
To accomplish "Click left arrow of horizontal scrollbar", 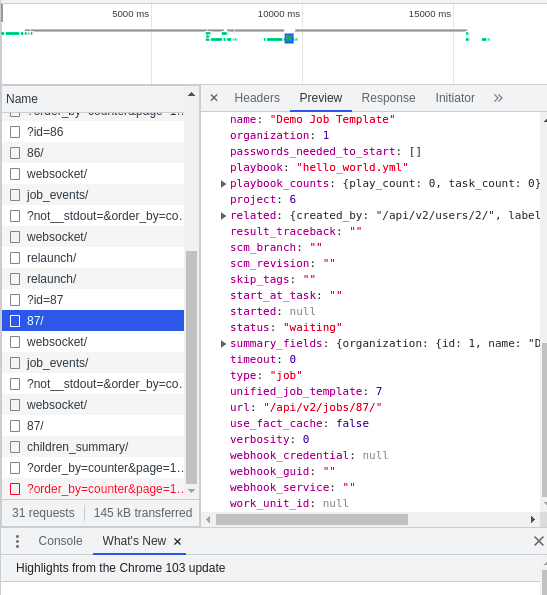I will (x=208, y=519).
